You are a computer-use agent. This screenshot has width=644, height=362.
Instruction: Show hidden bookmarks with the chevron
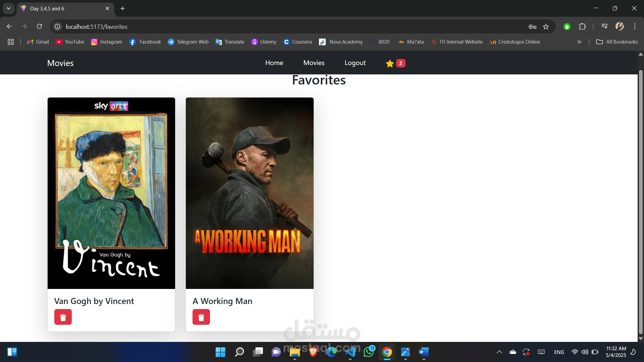pos(579,42)
